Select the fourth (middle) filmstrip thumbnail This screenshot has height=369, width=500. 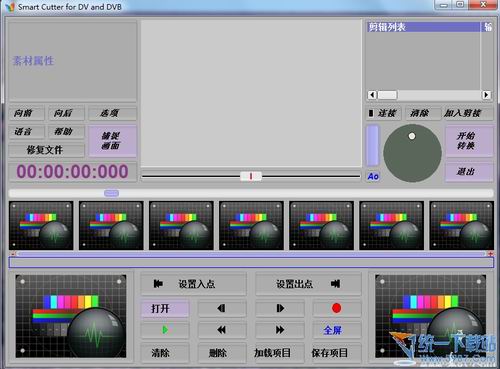click(251, 225)
